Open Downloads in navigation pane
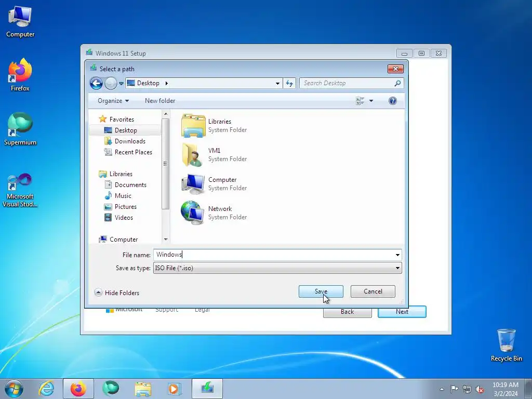 pyautogui.click(x=130, y=141)
